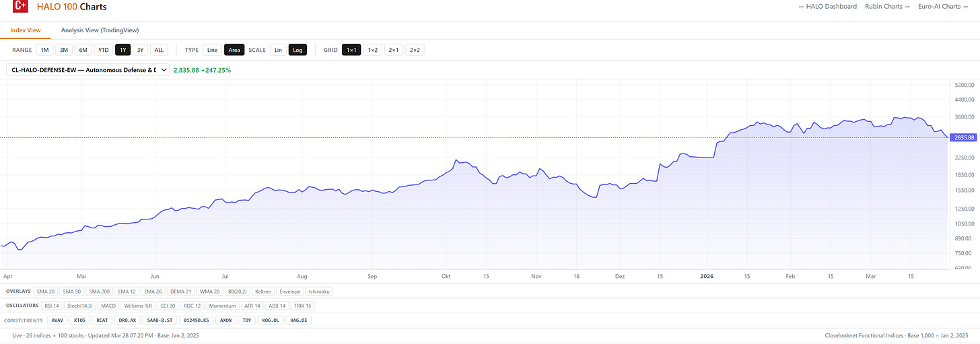This screenshot has height=344, width=980.
Task: Toggle the SMA 200 overlay
Action: coord(99,291)
